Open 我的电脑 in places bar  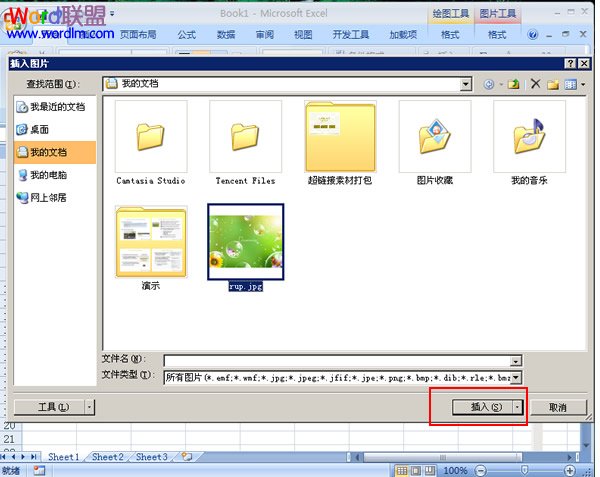(55, 175)
